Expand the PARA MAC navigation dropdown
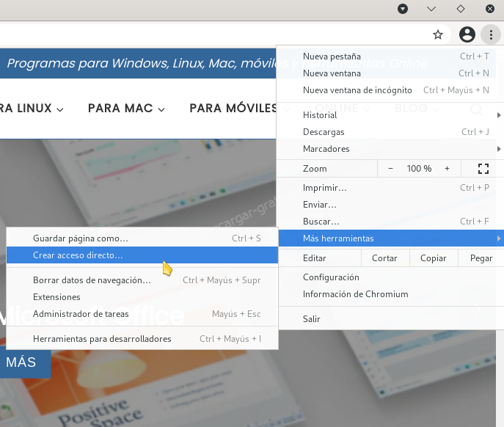Viewport: 504px width, 427px height. (126, 109)
